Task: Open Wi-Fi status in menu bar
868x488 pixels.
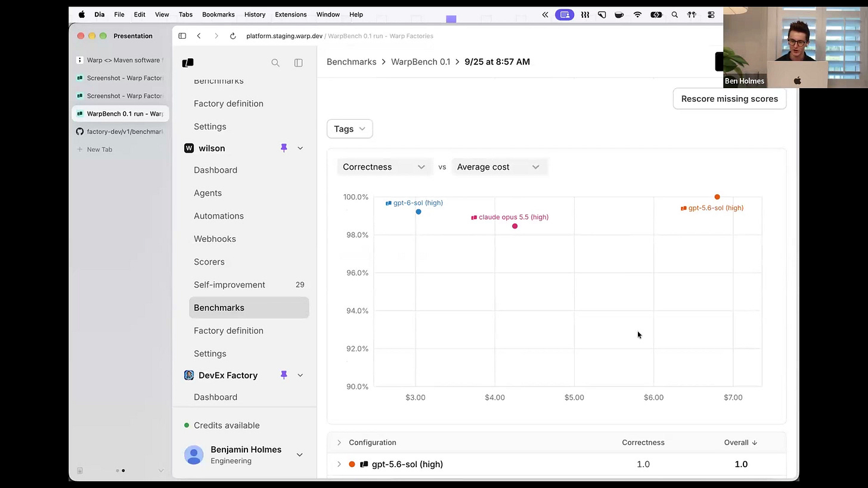Action: (x=637, y=14)
